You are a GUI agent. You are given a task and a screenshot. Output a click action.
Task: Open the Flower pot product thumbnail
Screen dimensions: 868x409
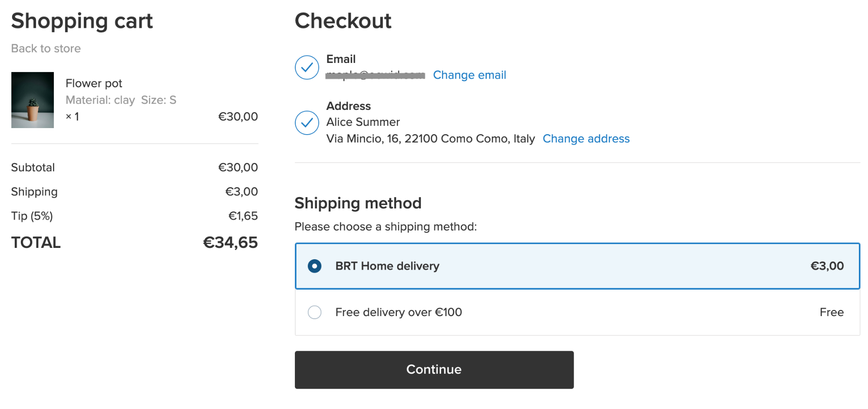click(x=33, y=100)
